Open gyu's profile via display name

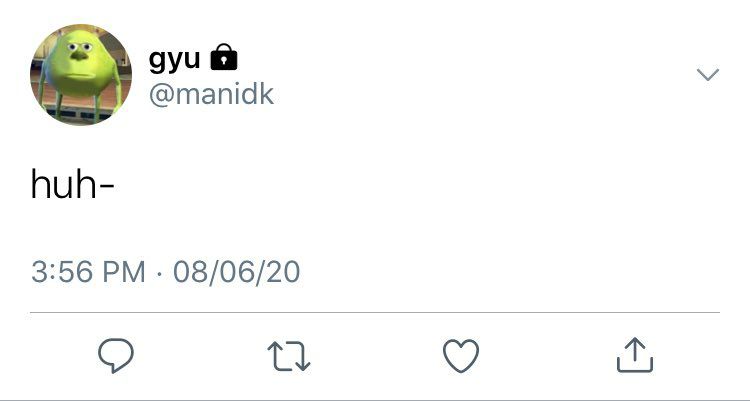tap(174, 59)
